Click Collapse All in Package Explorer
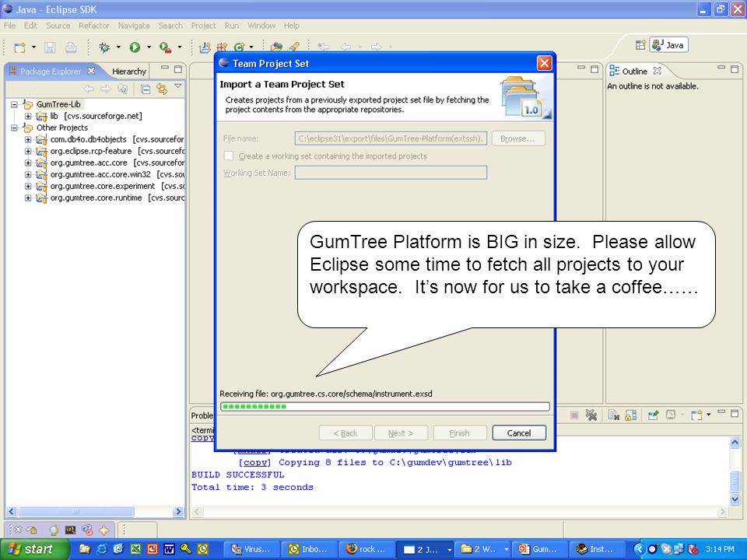 [146, 89]
